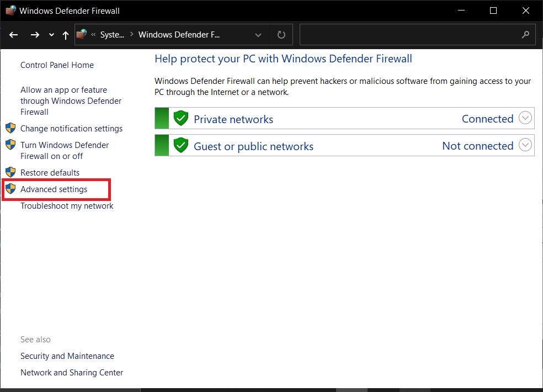This screenshot has height=392, width=543.
Task: Choose Turn Windows Defender Firewall on or off
Action: click(65, 151)
